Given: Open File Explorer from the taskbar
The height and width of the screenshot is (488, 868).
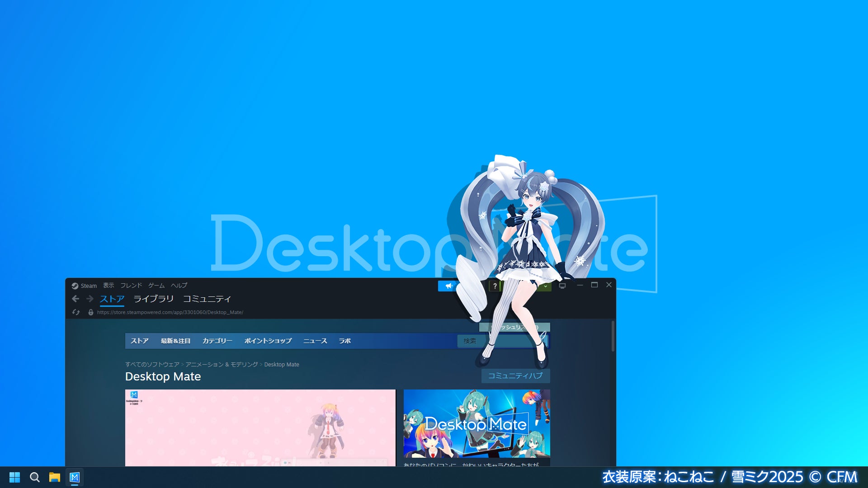Looking at the screenshot, I should pyautogui.click(x=55, y=477).
